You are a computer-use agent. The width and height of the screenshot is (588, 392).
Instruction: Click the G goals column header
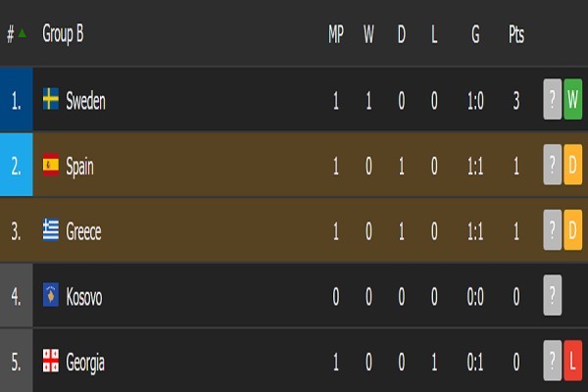click(x=475, y=34)
